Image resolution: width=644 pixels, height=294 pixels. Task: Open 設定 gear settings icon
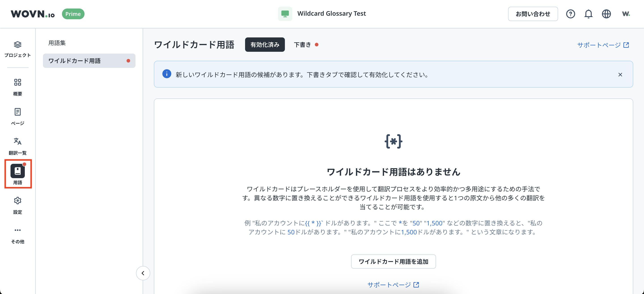point(17,205)
